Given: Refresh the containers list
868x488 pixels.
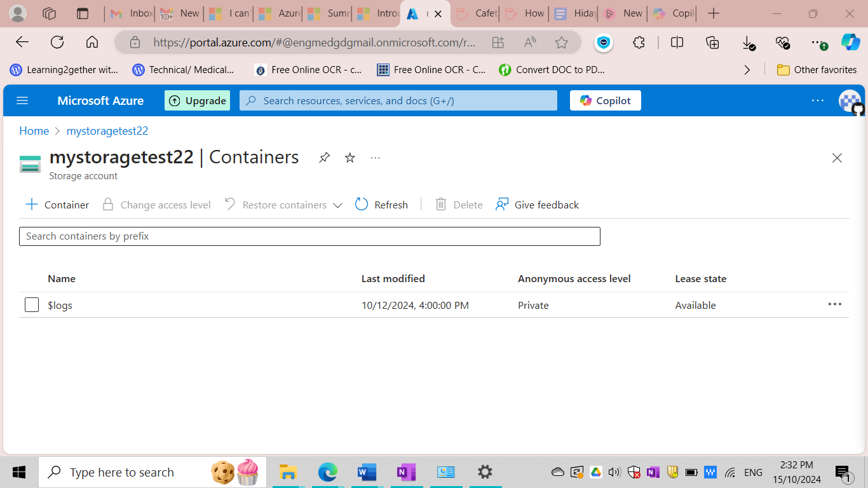Looking at the screenshot, I should pos(381,205).
